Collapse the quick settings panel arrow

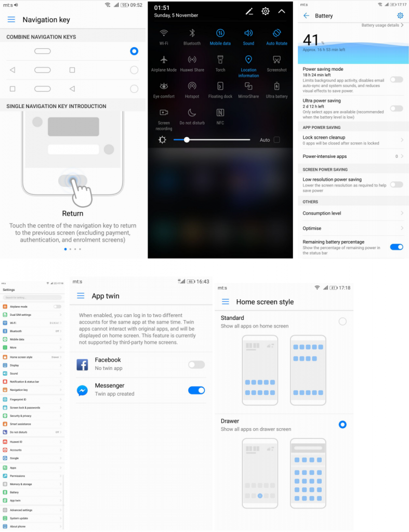pyautogui.click(x=282, y=11)
